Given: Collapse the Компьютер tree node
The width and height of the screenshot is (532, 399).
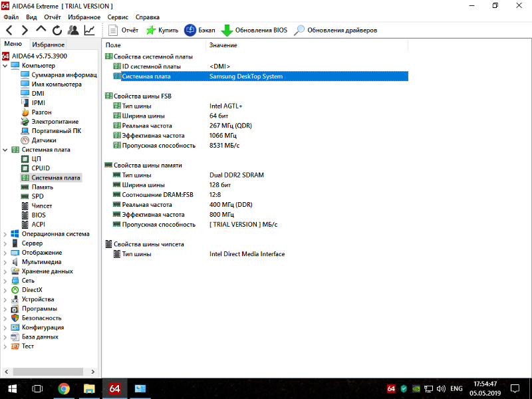Looking at the screenshot, I should tap(6, 66).
